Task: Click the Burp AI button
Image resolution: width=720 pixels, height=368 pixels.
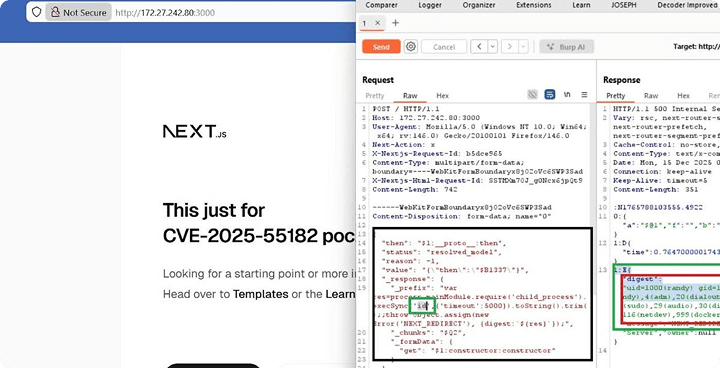Action: coord(567,47)
